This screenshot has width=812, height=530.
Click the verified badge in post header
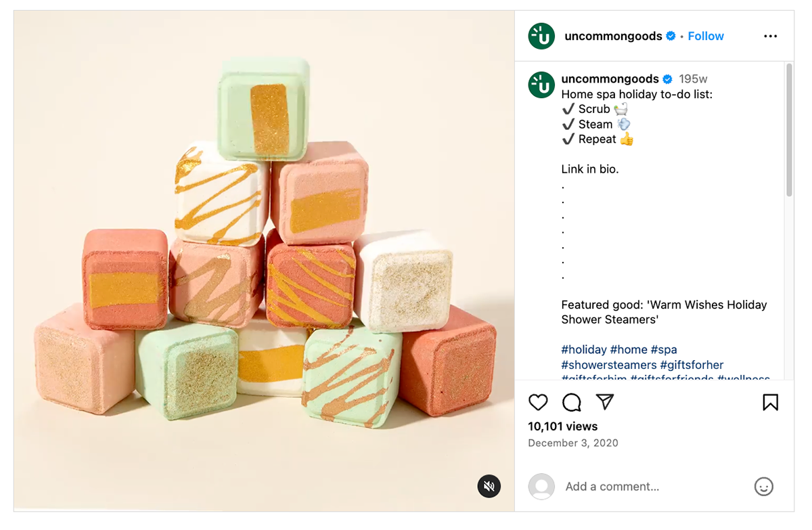point(671,37)
